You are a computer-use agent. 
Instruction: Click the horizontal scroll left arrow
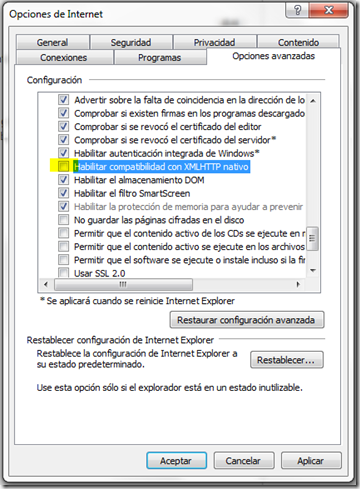pyautogui.click(x=46, y=284)
